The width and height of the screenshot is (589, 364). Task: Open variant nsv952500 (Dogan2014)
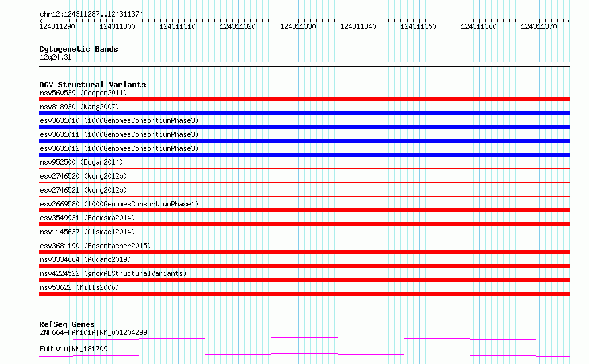point(81,162)
